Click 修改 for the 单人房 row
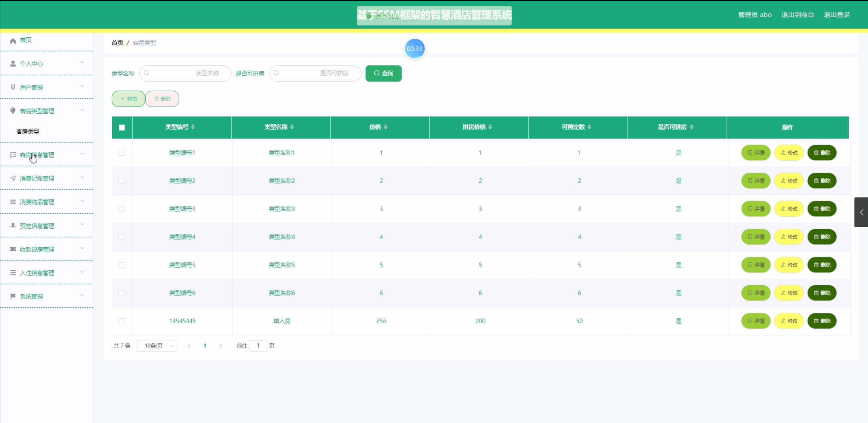Viewport: 868px width, 423px height. [789, 321]
